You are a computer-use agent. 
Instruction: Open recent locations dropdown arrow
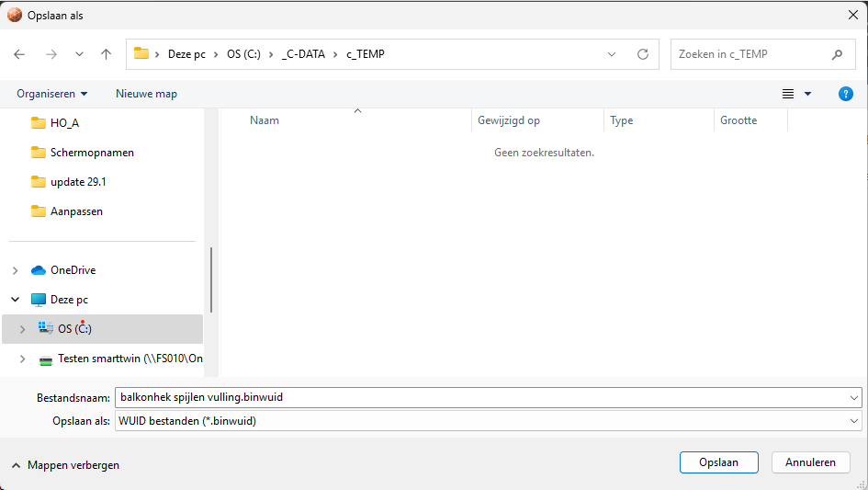click(x=77, y=54)
